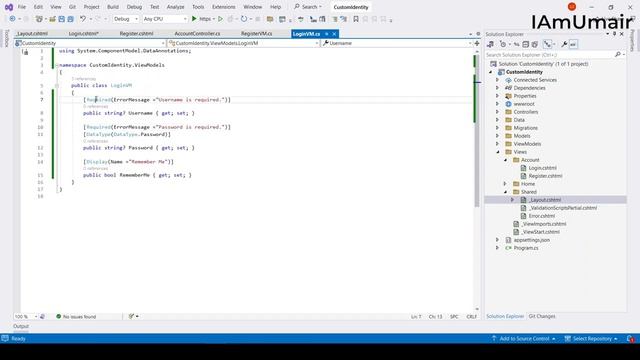The image size is (640, 360).
Task: Select Register.cshtml under Account folder
Action: click(545, 176)
